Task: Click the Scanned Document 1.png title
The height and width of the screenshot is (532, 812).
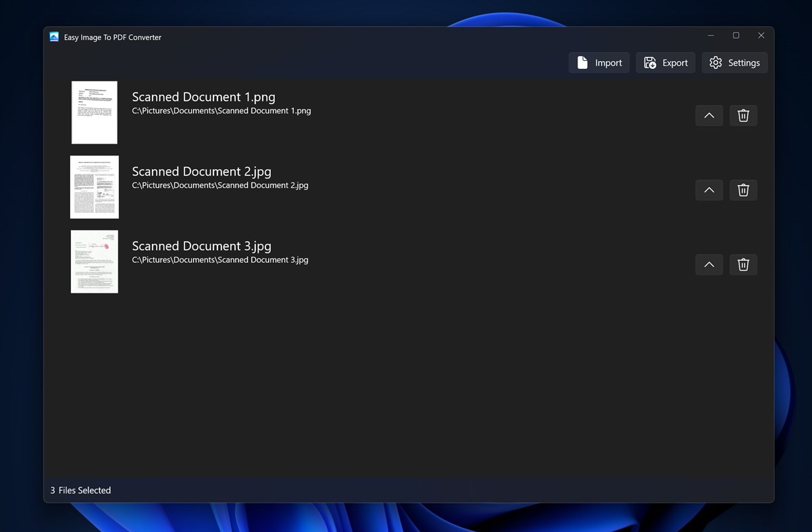Action: 203,97
